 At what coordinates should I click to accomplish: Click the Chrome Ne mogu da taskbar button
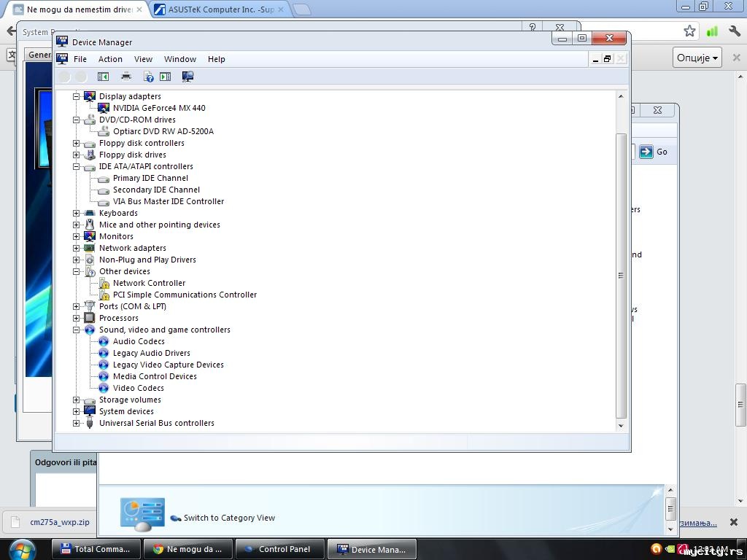point(188,550)
